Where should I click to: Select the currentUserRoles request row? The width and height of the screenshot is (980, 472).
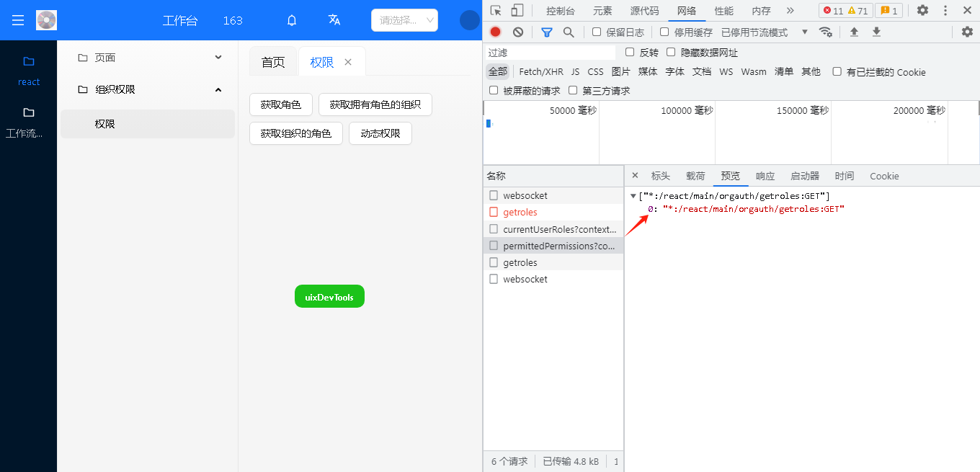click(553, 229)
